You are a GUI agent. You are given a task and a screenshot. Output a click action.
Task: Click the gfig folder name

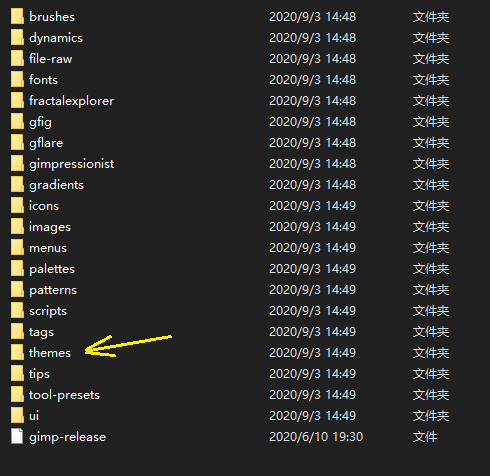coord(40,122)
